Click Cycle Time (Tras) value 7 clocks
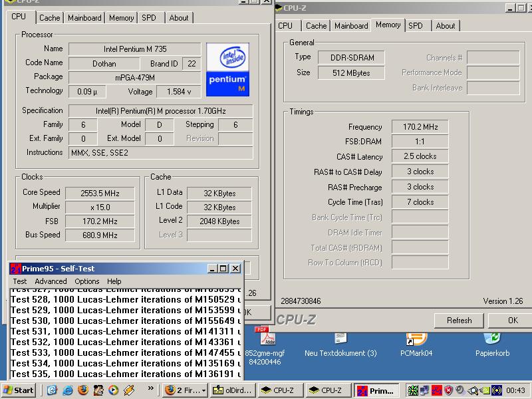The height and width of the screenshot is (399, 532). [x=420, y=202]
